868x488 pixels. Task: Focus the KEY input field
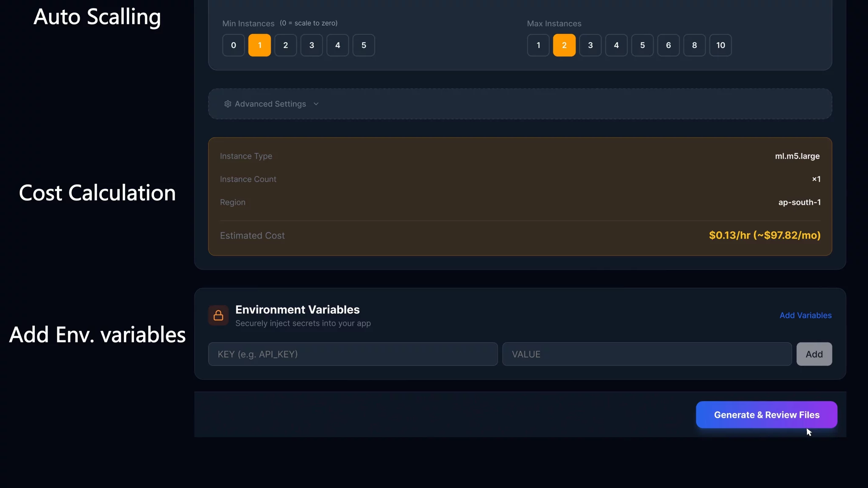353,354
